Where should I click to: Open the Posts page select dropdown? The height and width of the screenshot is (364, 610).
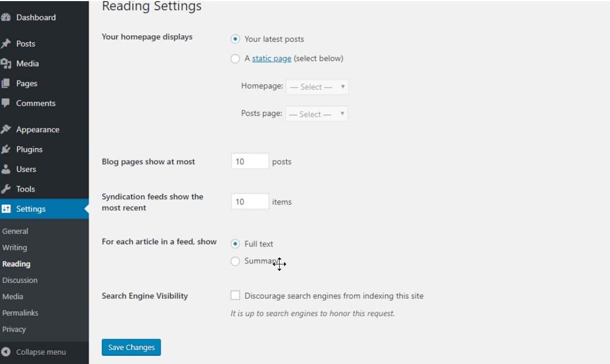[x=317, y=114]
